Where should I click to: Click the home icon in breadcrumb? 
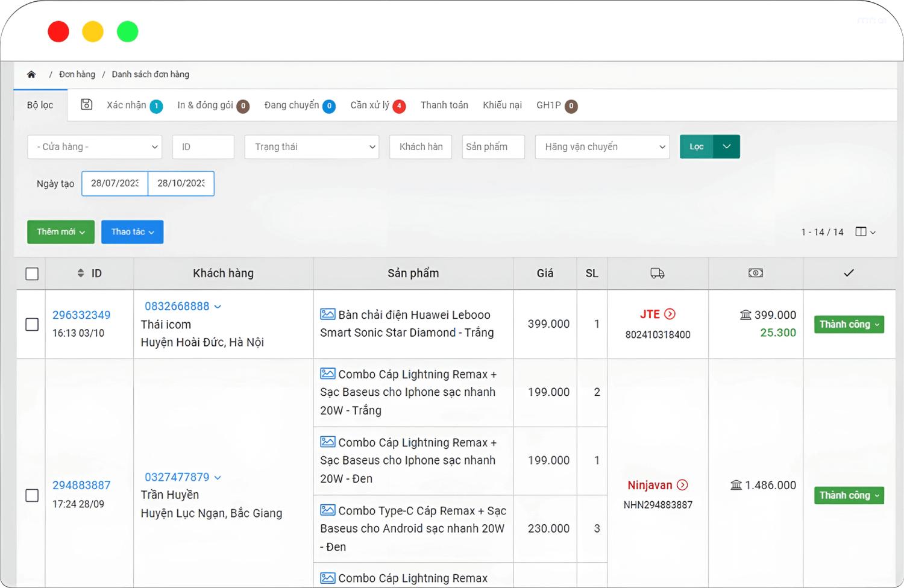coord(31,74)
